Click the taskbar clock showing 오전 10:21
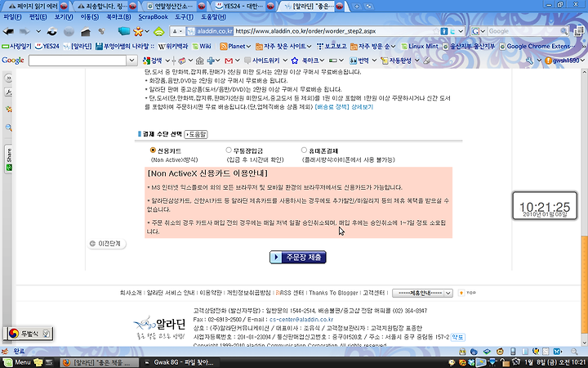 (x=555, y=362)
